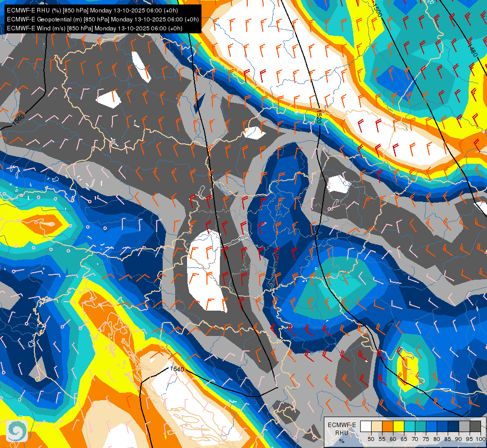Click the legend value 85
The height and width of the screenshot is (448, 487).
[x=448, y=439]
